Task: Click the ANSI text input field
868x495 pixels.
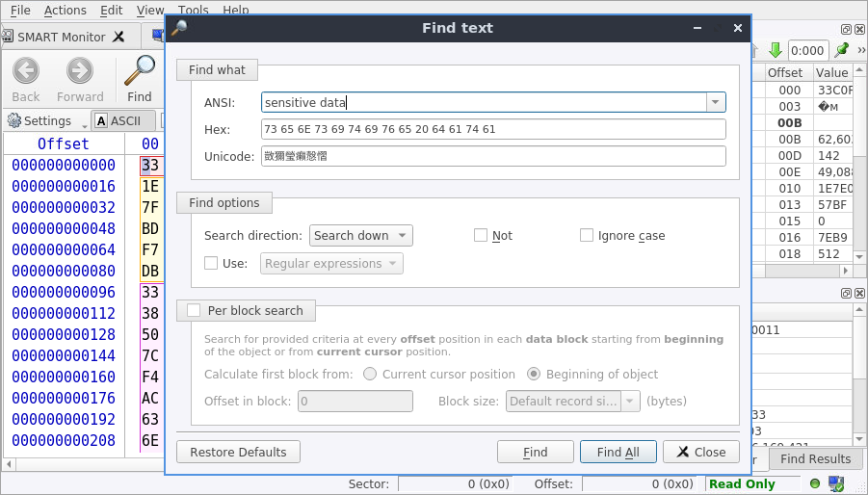Action: (x=484, y=102)
